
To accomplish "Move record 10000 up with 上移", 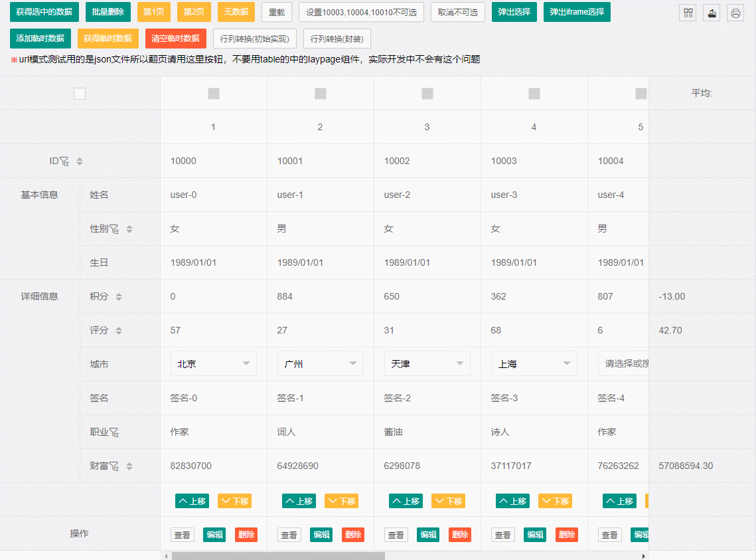I will [192, 501].
